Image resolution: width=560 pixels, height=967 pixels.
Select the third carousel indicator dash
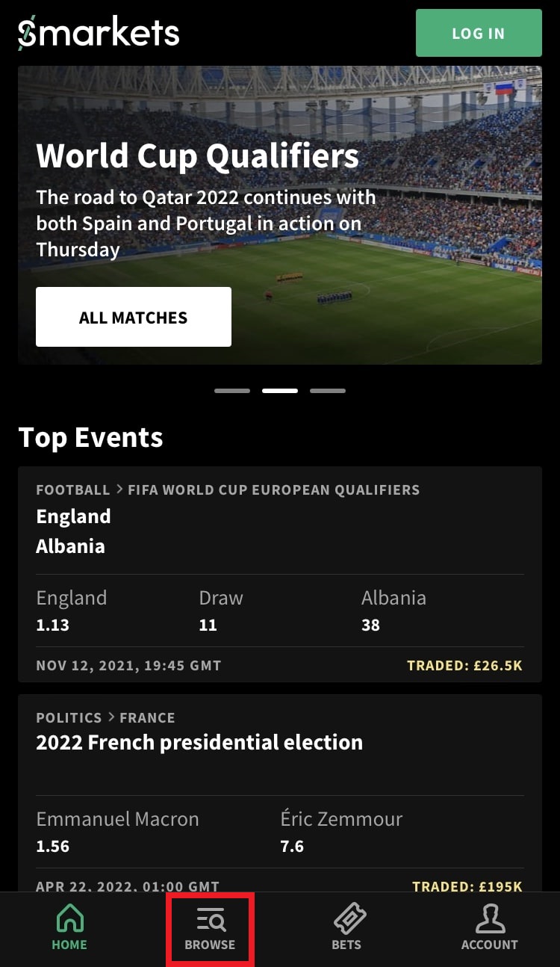(328, 391)
